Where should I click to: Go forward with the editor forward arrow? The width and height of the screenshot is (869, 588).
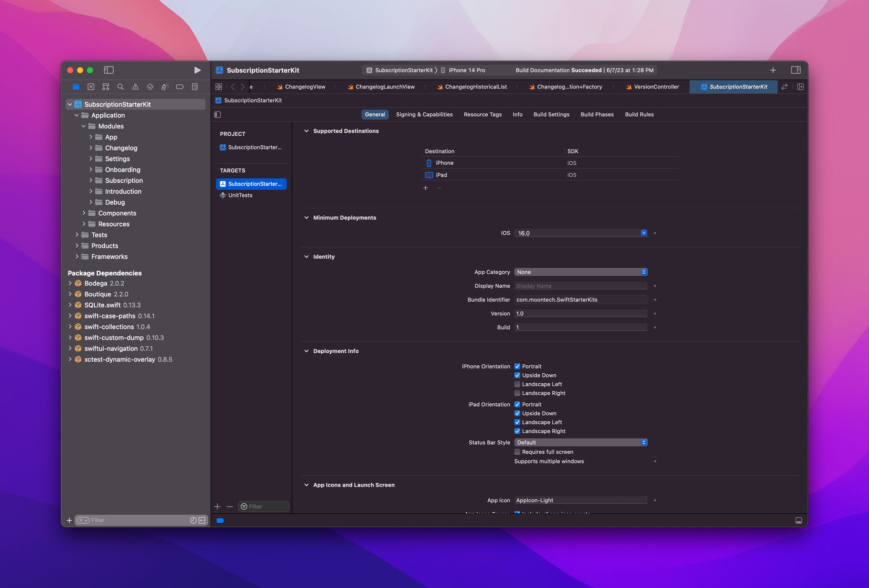[x=242, y=87]
